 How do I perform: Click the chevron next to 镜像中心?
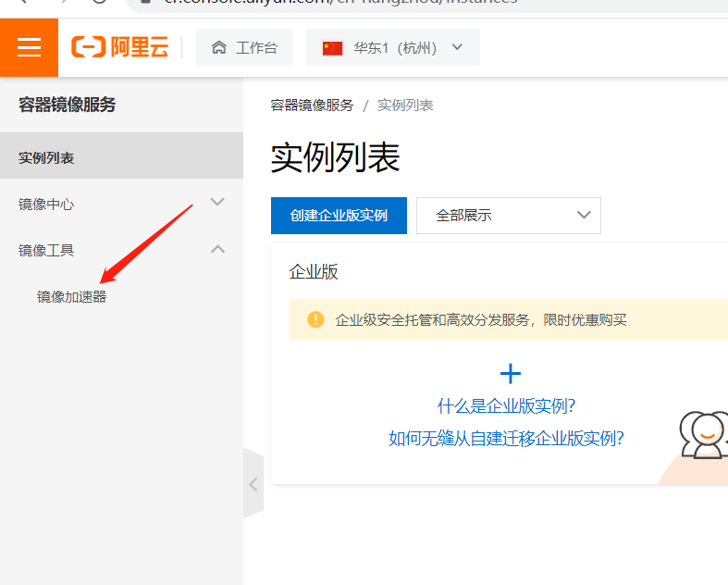point(217,202)
